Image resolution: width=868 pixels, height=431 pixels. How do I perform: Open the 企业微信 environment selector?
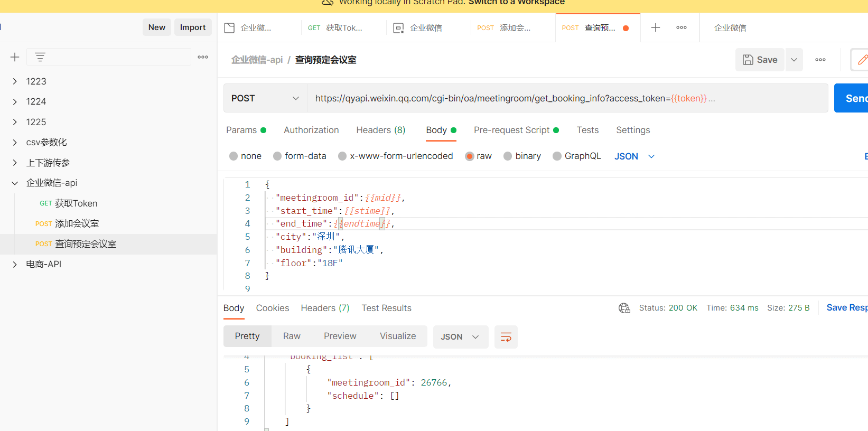click(730, 28)
